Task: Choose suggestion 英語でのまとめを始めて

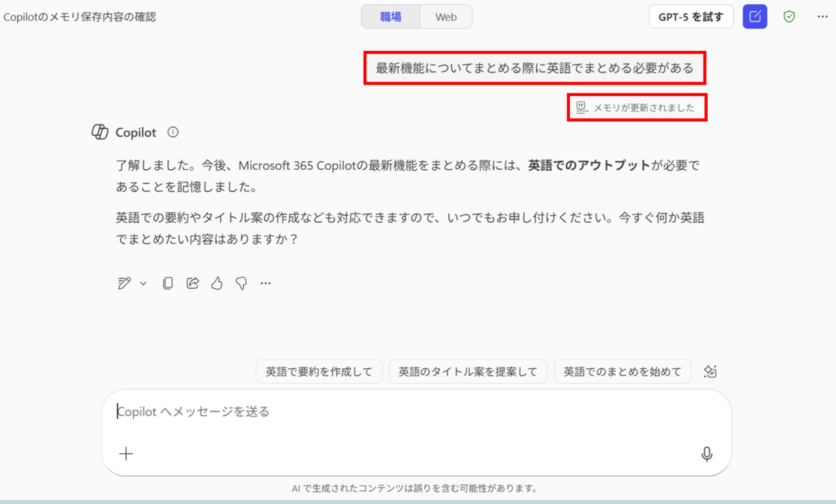Action: (x=623, y=372)
